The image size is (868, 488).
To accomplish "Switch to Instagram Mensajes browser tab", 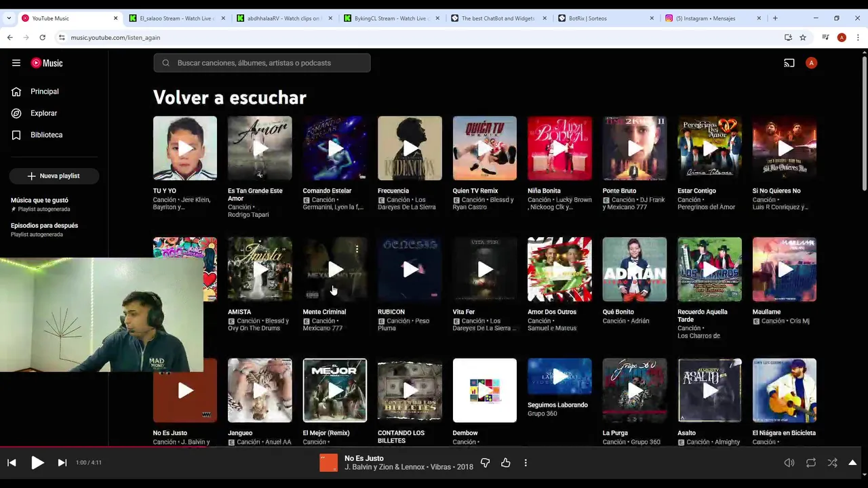I will (711, 18).
